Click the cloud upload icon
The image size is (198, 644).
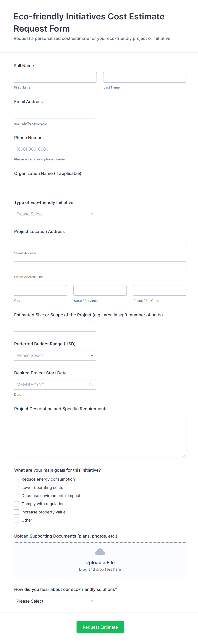pyautogui.click(x=100, y=552)
